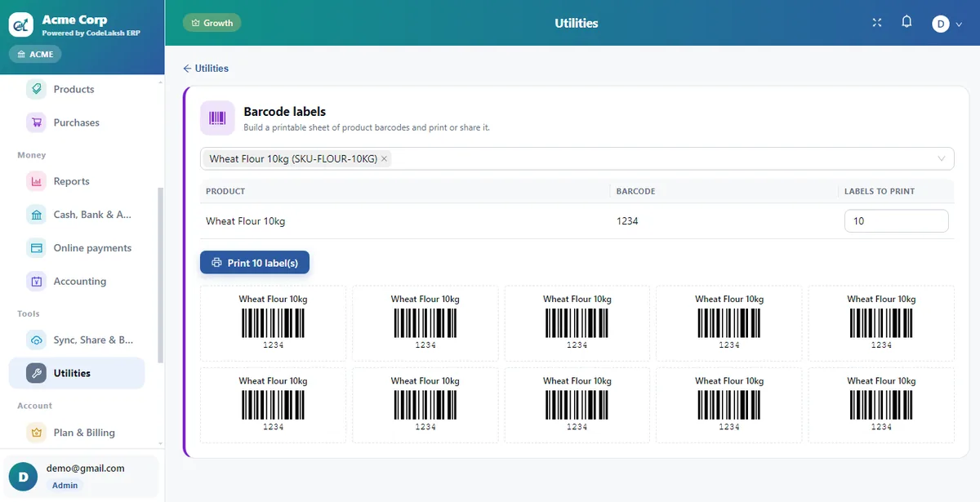The image size is (980, 502).
Task: Click into the product search select box
Action: click(x=577, y=158)
